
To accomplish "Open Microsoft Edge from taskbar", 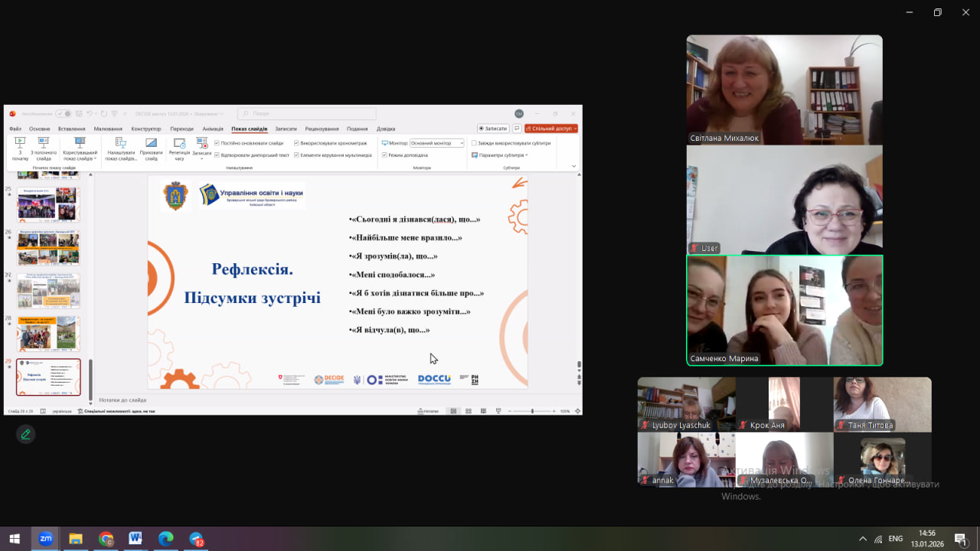I will 165,539.
